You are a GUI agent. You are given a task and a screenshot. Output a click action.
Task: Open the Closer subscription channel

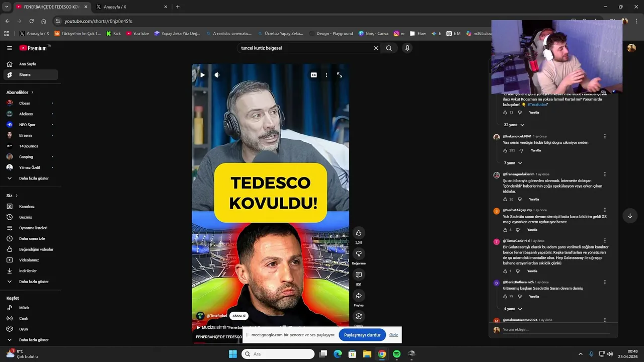[31, 103]
